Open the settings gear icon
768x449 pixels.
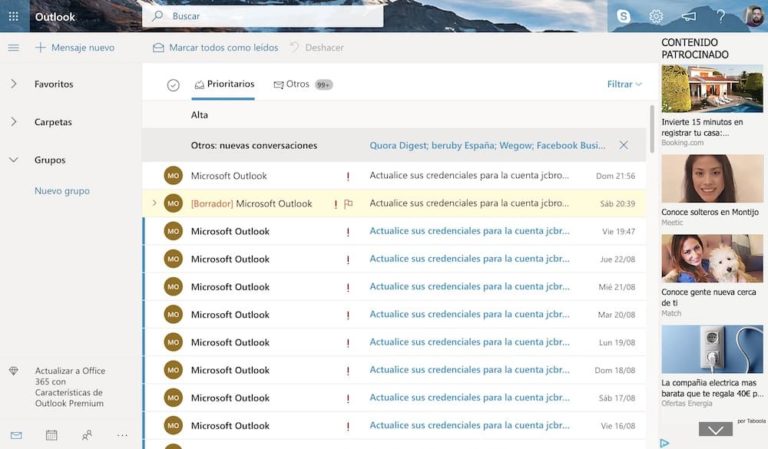[656, 16]
